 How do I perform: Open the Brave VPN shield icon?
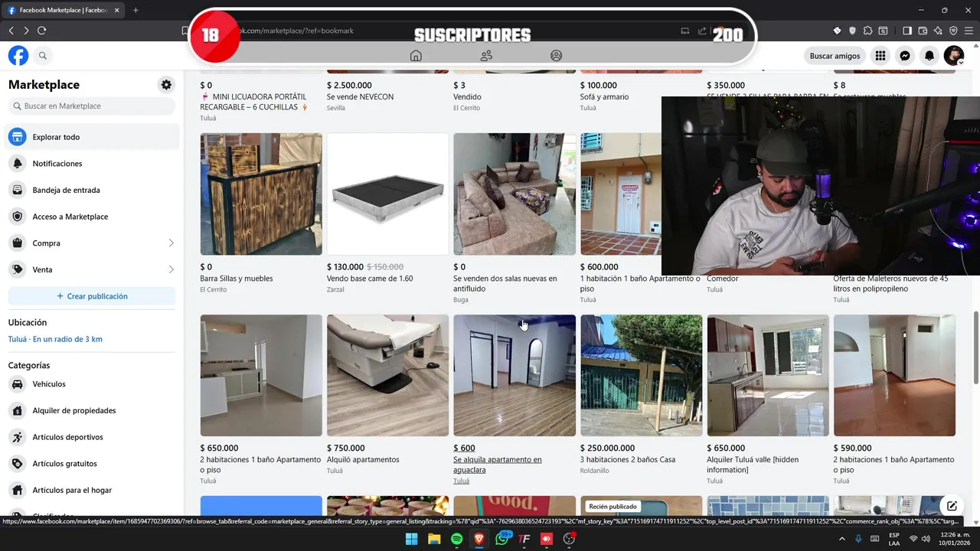(953, 31)
